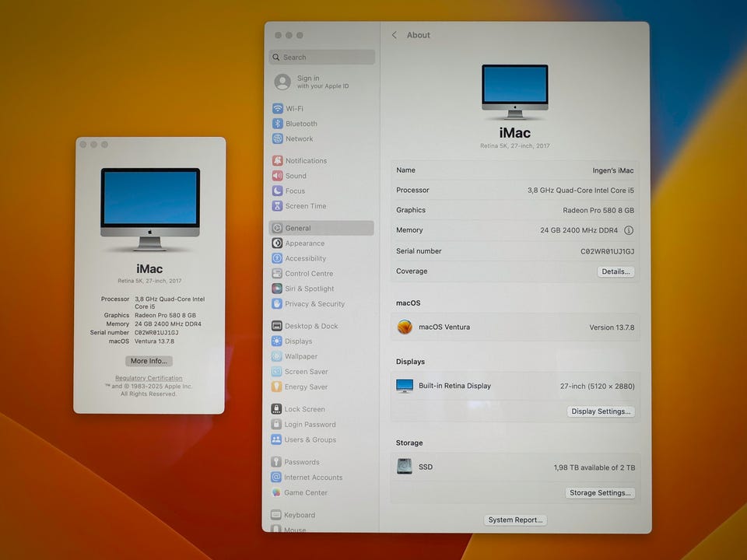Open the Accessibility icon
The height and width of the screenshot is (560, 747).
[x=277, y=258]
